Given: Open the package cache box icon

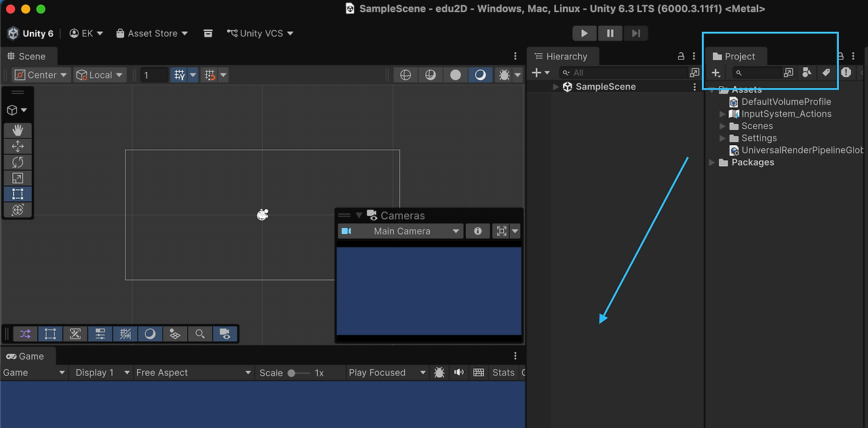Looking at the screenshot, I should [x=208, y=33].
